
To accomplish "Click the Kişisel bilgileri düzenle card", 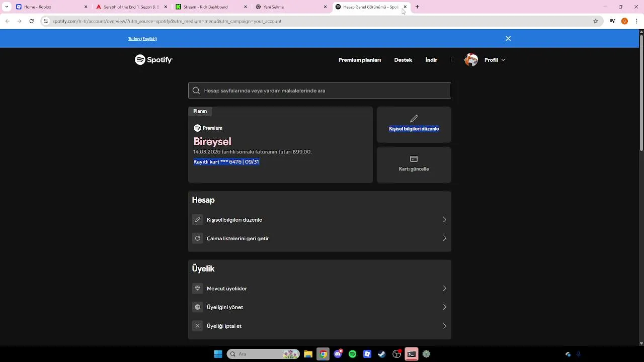I will click(x=414, y=125).
